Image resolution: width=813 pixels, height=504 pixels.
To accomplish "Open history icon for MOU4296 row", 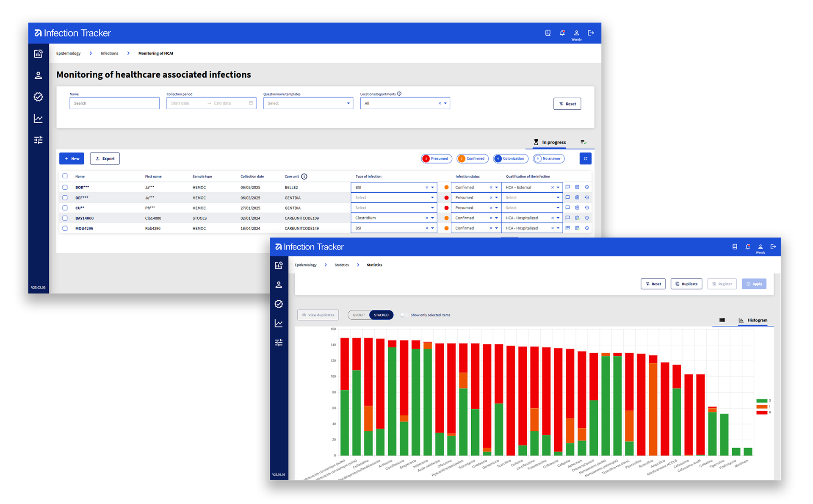I will (x=587, y=228).
